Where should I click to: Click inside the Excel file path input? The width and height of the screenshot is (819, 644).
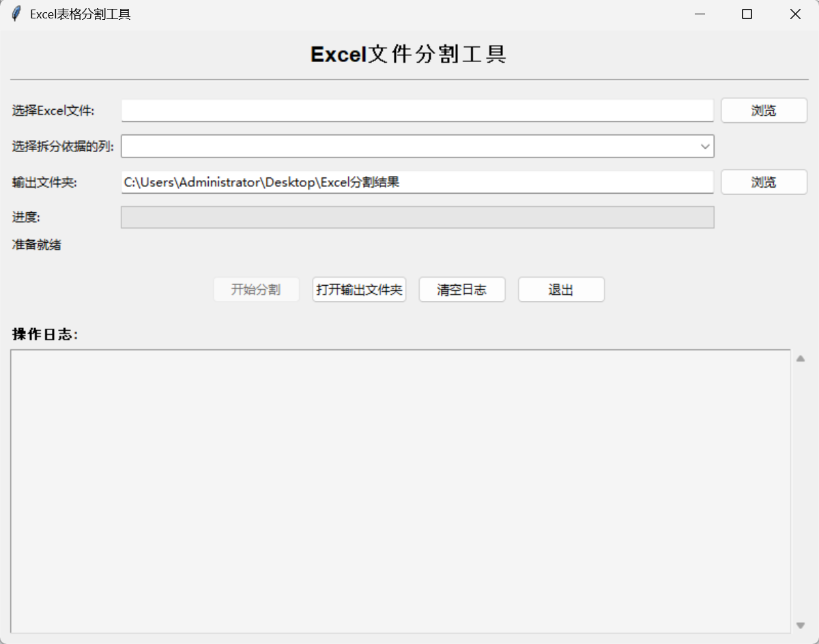(418, 110)
